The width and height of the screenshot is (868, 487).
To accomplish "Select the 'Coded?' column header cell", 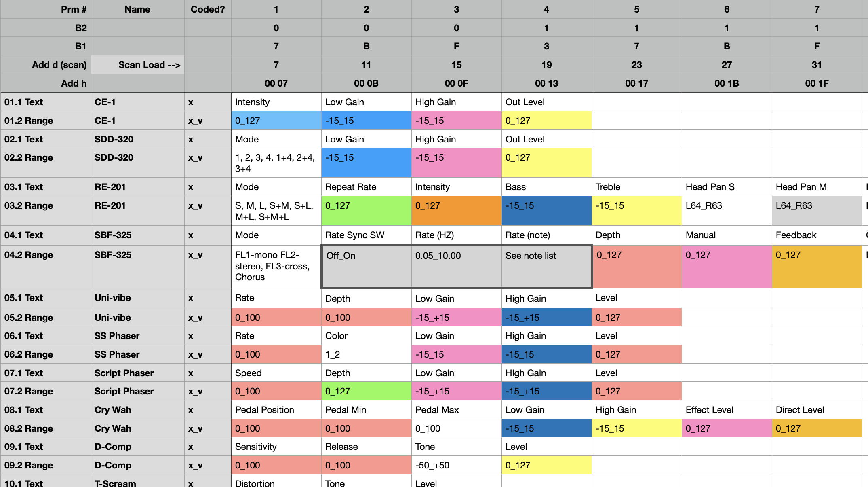I will pos(208,9).
